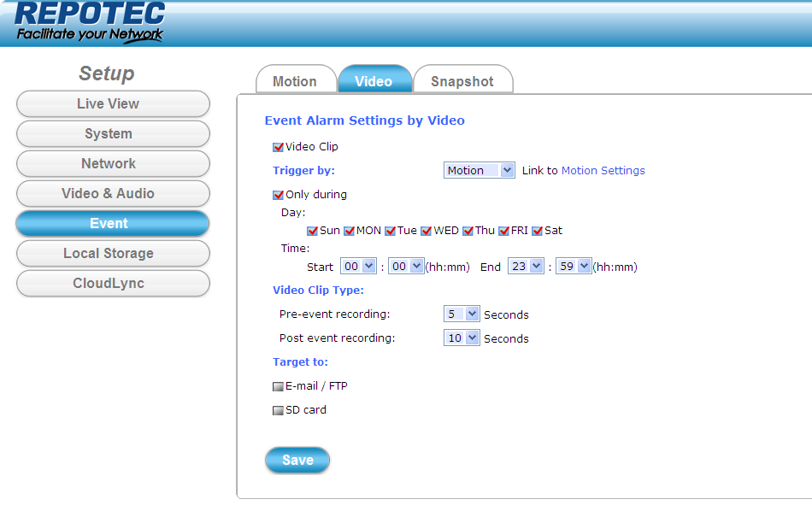Open the CloudLync setup section
This screenshot has width=812, height=511.
(112, 284)
